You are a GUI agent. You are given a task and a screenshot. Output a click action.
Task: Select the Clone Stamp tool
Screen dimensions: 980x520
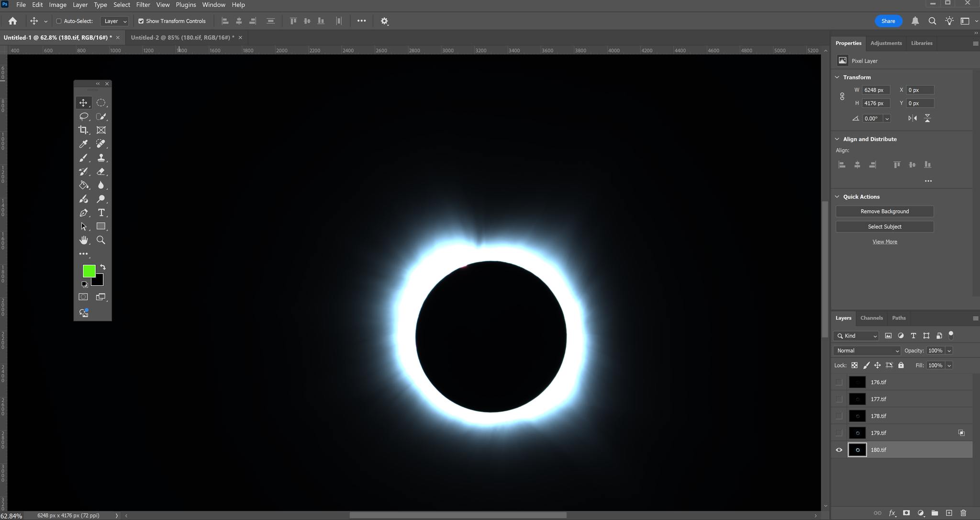pyautogui.click(x=101, y=158)
